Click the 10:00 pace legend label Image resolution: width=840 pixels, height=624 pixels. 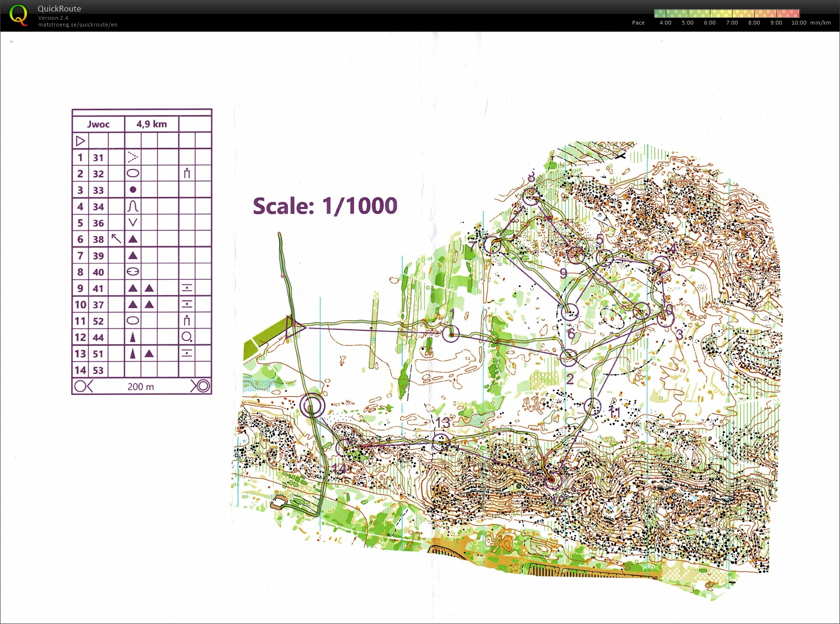click(799, 23)
